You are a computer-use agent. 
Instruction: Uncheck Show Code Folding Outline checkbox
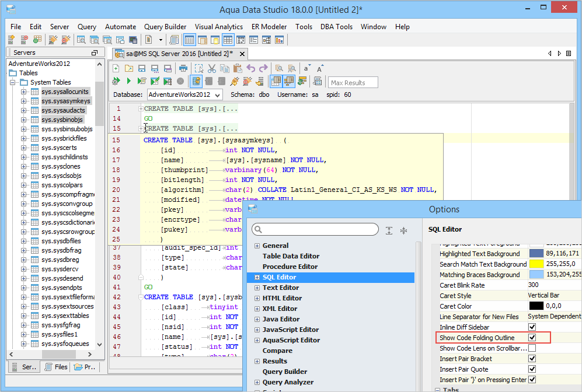tap(532, 338)
